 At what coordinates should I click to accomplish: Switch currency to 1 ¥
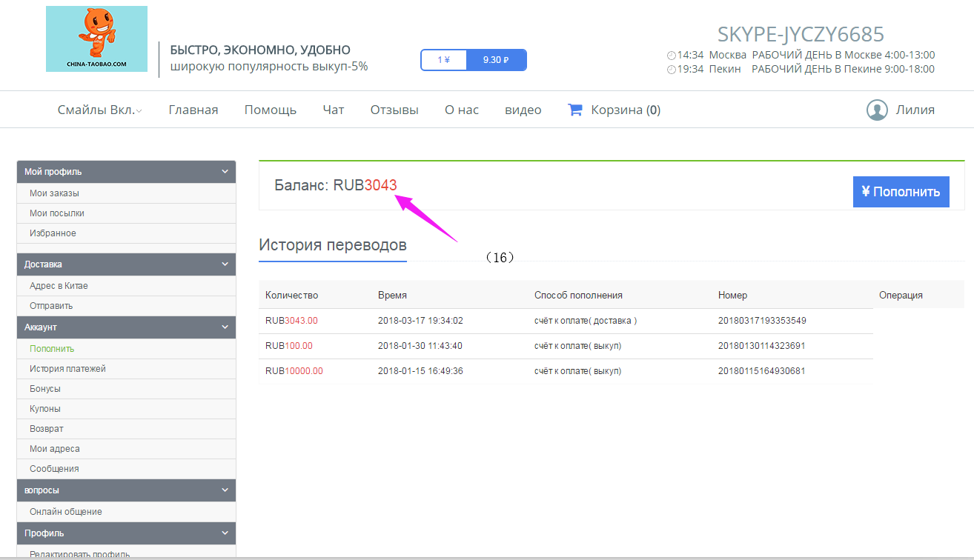tap(443, 60)
